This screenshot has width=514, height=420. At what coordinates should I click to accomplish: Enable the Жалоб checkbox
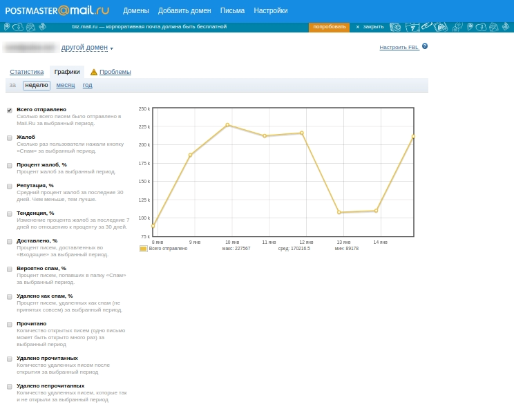pyautogui.click(x=10, y=137)
